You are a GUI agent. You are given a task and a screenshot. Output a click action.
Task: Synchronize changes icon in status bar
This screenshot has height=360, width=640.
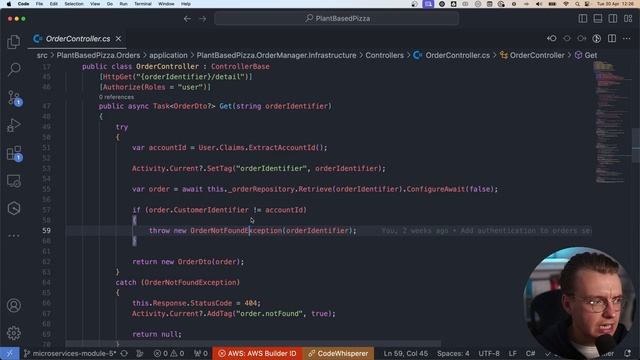124,353
